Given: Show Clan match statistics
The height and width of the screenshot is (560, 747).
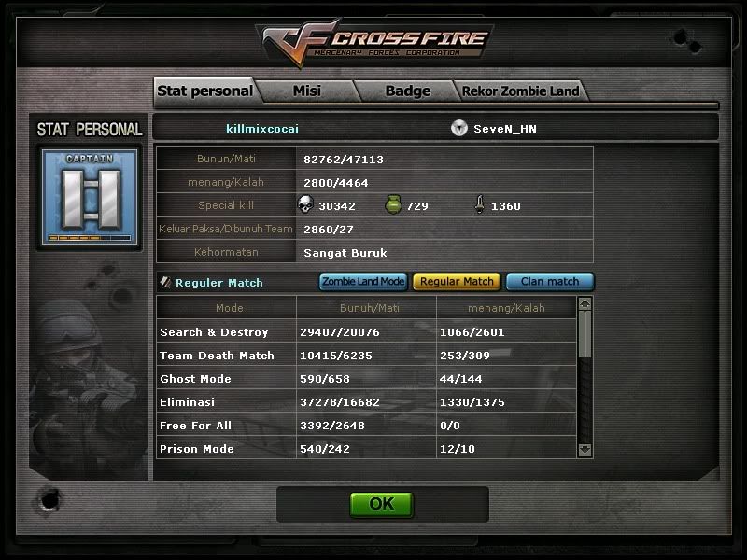Looking at the screenshot, I should pos(550,282).
